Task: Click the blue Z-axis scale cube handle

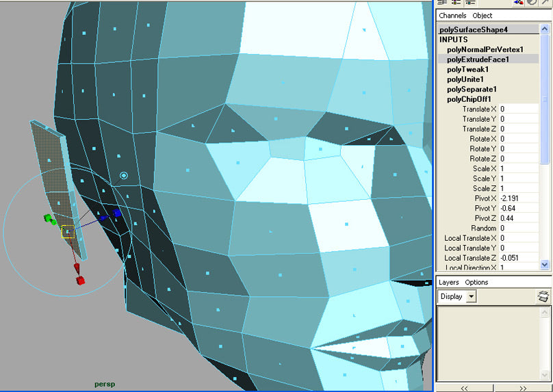Action: (x=117, y=213)
